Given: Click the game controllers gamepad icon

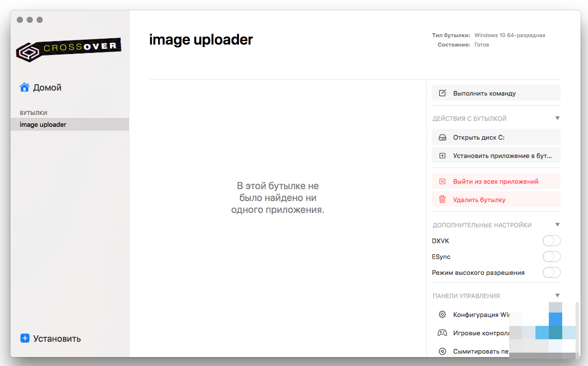Looking at the screenshot, I should click(x=442, y=333).
